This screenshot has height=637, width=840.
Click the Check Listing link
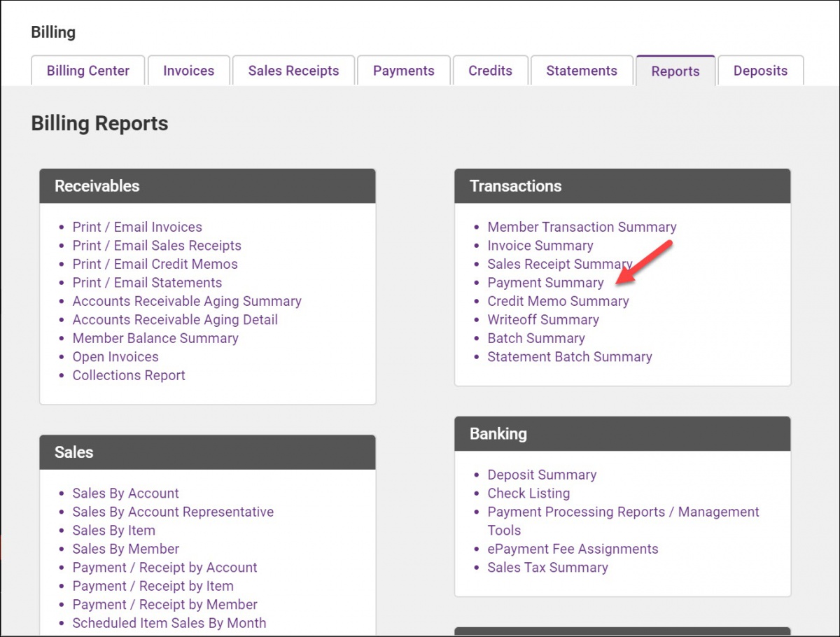(x=528, y=493)
